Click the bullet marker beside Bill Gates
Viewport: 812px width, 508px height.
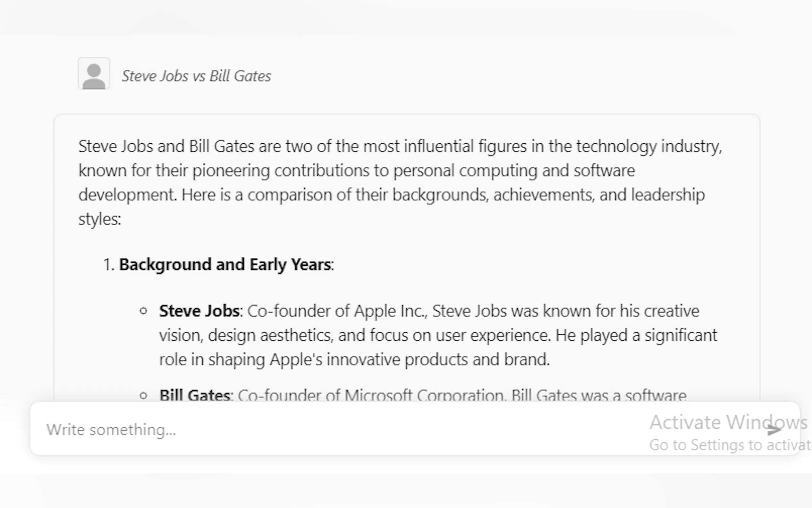coord(143,396)
